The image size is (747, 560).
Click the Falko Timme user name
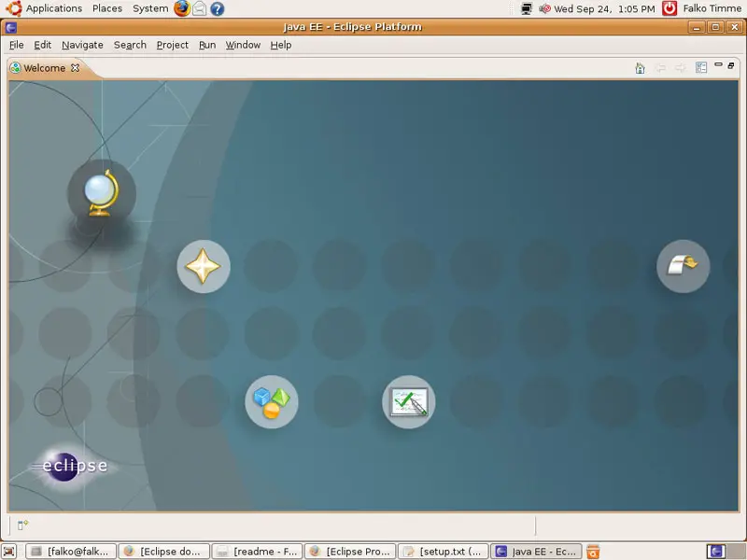coord(712,8)
